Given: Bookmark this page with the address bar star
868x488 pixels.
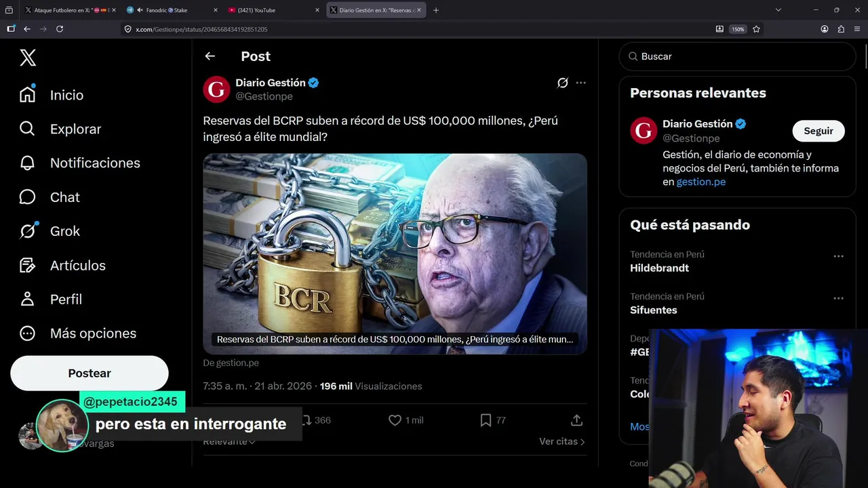Looking at the screenshot, I should [x=756, y=29].
